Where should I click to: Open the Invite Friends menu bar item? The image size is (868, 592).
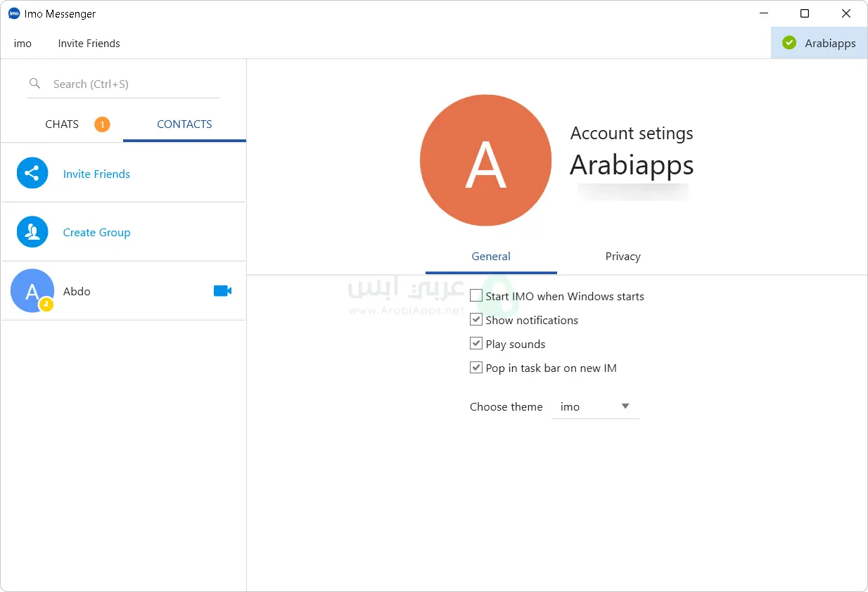pos(89,44)
